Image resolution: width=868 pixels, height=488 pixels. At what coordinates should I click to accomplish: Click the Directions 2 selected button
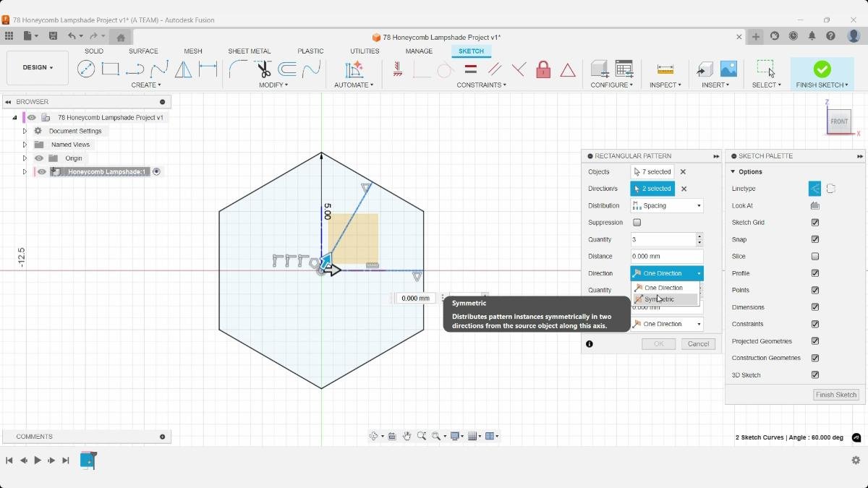point(652,189)
